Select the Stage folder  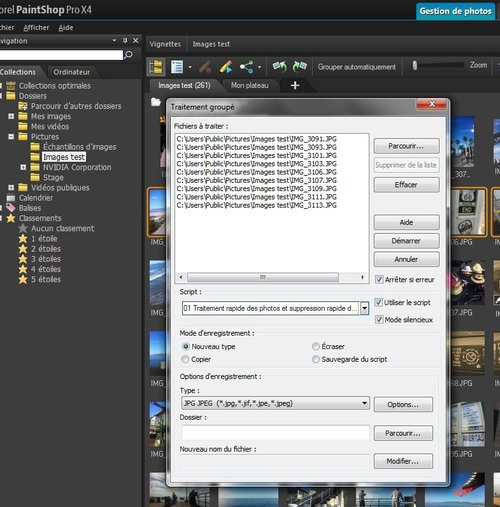tap(53, 178)
